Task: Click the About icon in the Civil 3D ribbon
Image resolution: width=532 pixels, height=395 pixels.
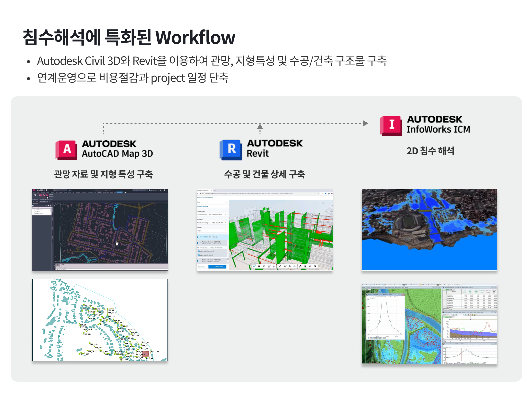Action: pyautogui.click(x=50, y=196)
